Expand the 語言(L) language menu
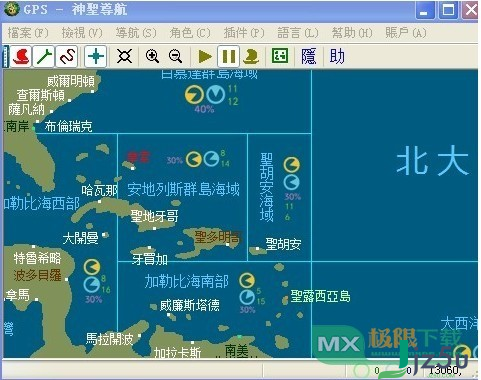Image resolution: width=481 pixels, height=380 pixels. [x=298, y=33]
